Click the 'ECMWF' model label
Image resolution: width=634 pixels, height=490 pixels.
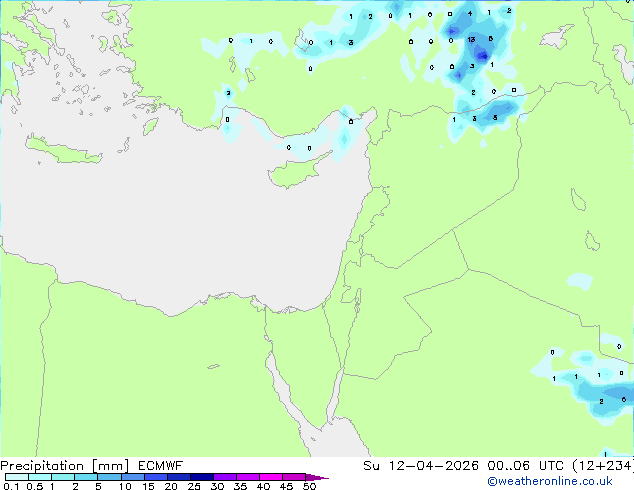161,466
